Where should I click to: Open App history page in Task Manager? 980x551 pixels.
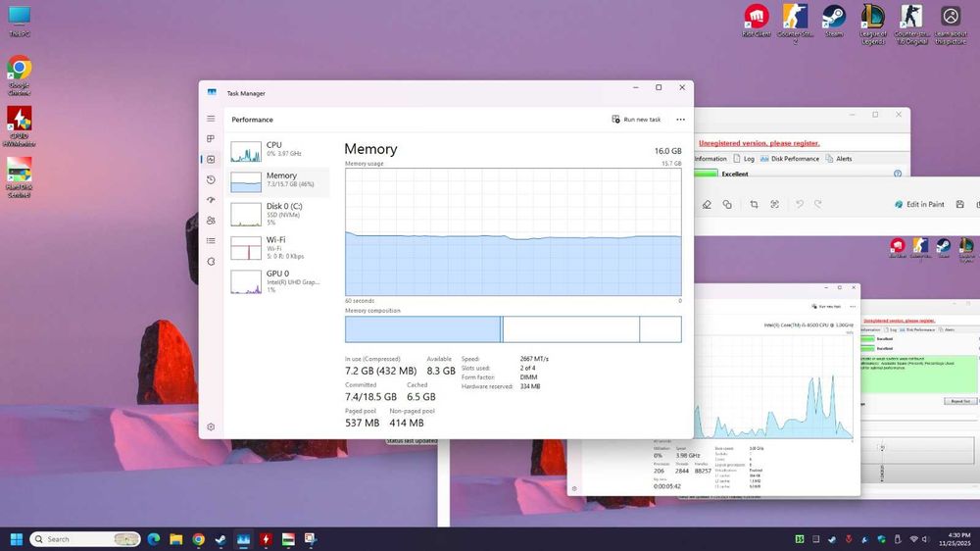211,179
